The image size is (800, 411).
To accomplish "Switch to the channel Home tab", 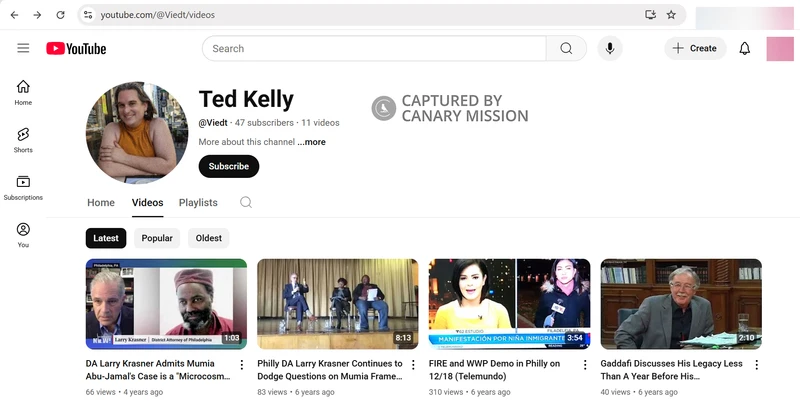I will click(101, 202).
